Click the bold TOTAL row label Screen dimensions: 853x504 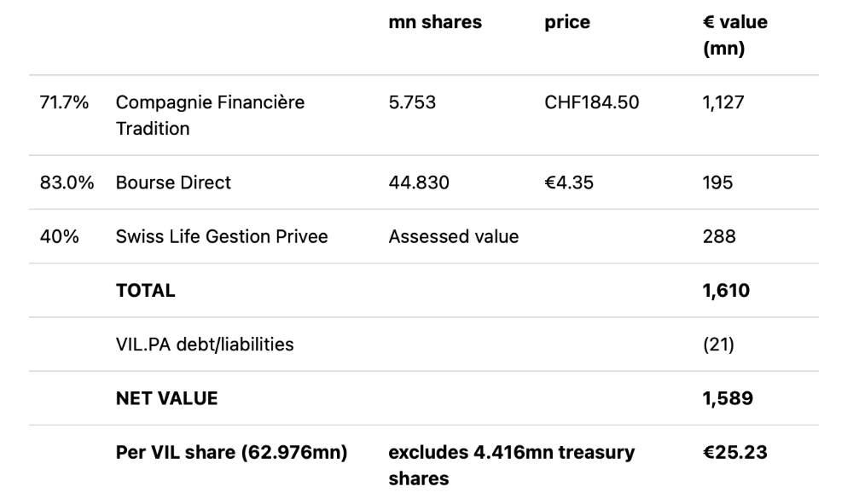tap(145, 290)
